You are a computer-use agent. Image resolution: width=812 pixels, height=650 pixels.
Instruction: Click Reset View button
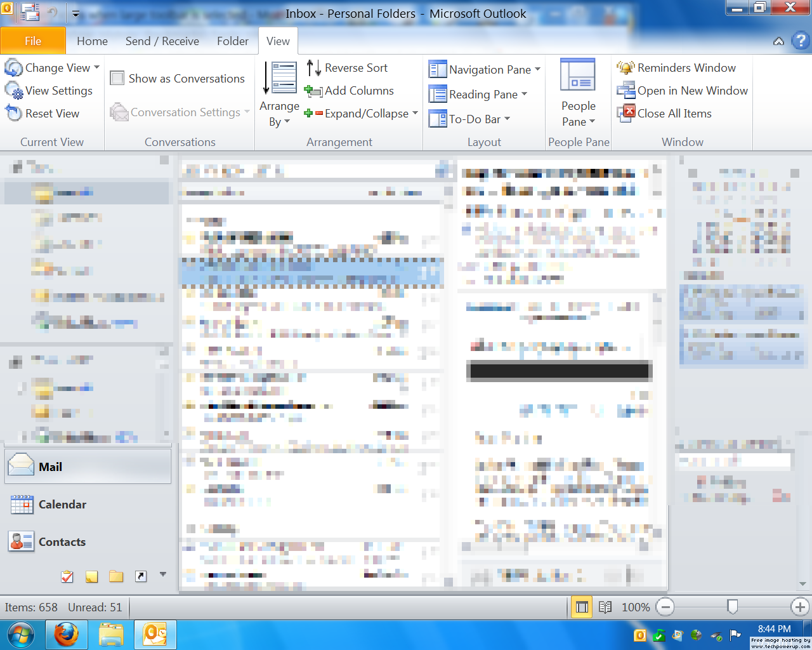[x=43, y=114]
